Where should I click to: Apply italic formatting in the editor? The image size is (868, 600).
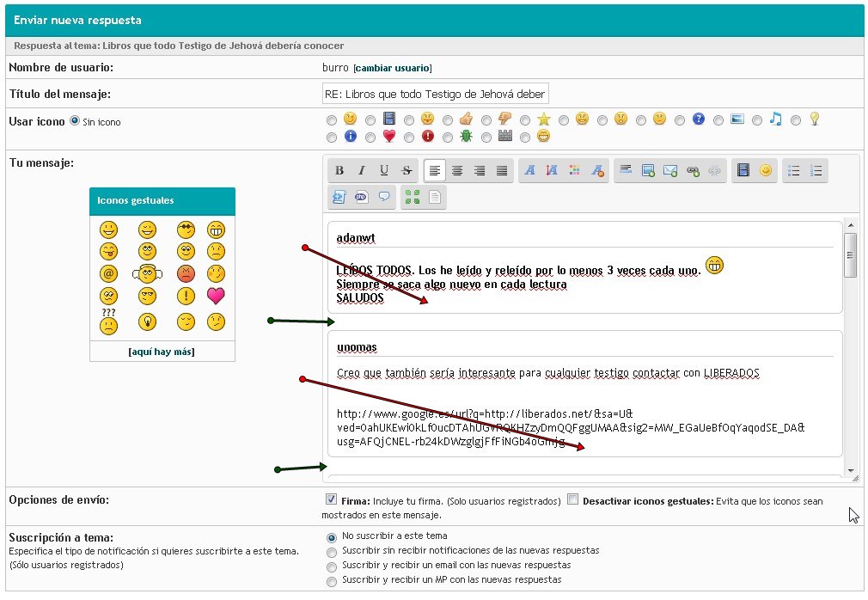coord(362,171)
